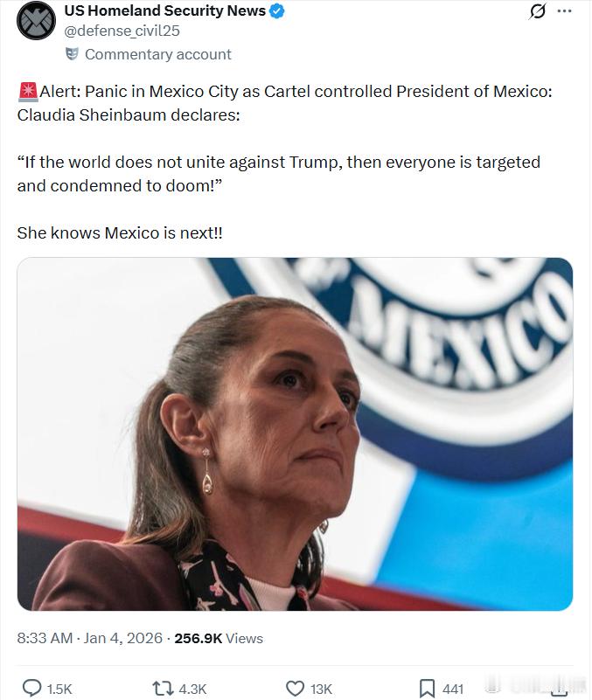Click the 13K likes count
The image size is (592, 700).
tap(321, 689)
